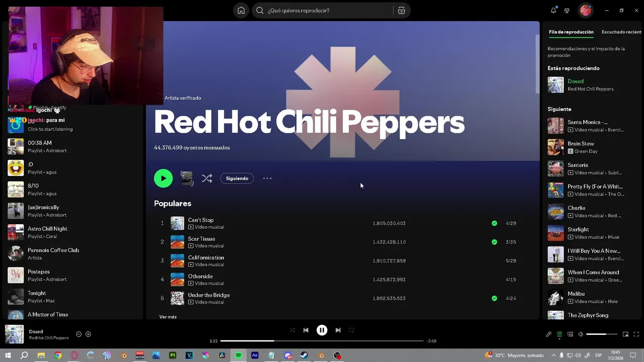Go to Spotify Home via house icon
The image size is (644, 362).
pos(241,11)
